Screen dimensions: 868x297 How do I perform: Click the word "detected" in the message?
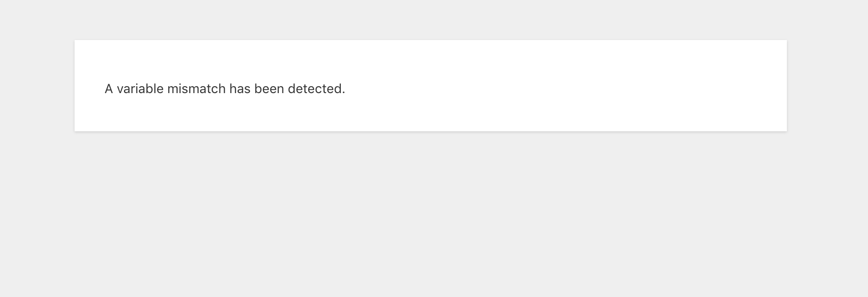[x=315, y=88]
